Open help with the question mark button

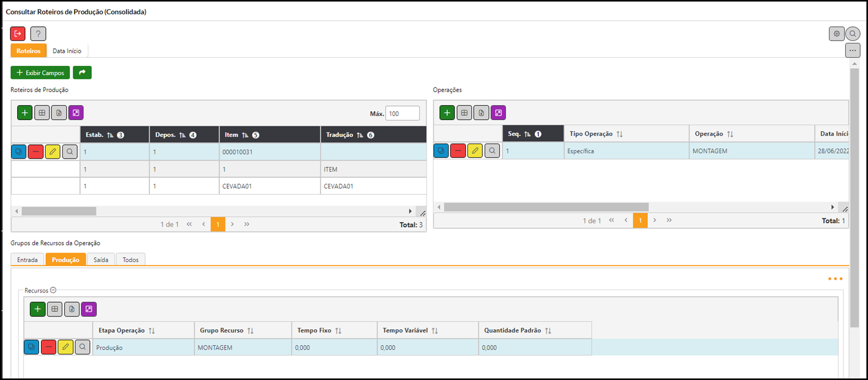tap(38, 34)
